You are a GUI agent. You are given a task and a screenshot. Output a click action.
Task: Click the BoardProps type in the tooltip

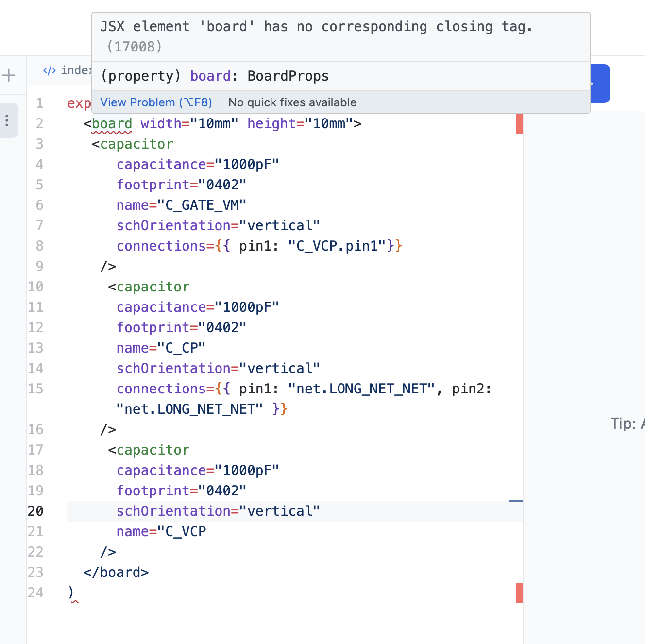(288, 76)
